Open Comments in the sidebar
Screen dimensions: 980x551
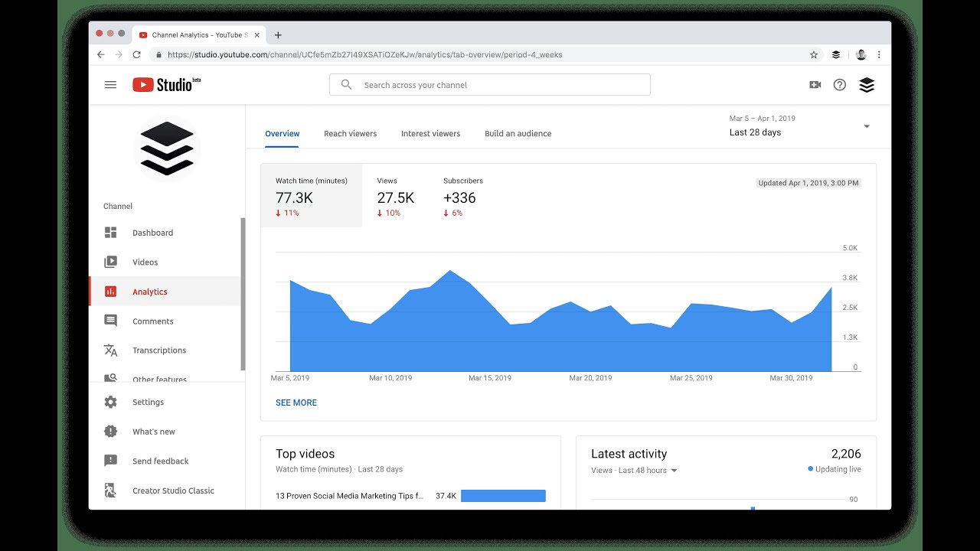point(167,321)
